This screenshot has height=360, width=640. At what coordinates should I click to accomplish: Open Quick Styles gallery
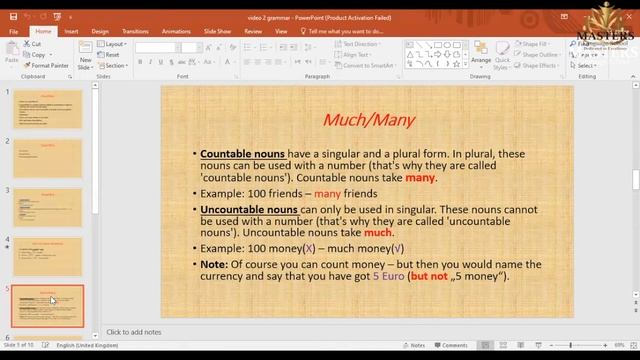coord(502,56)
